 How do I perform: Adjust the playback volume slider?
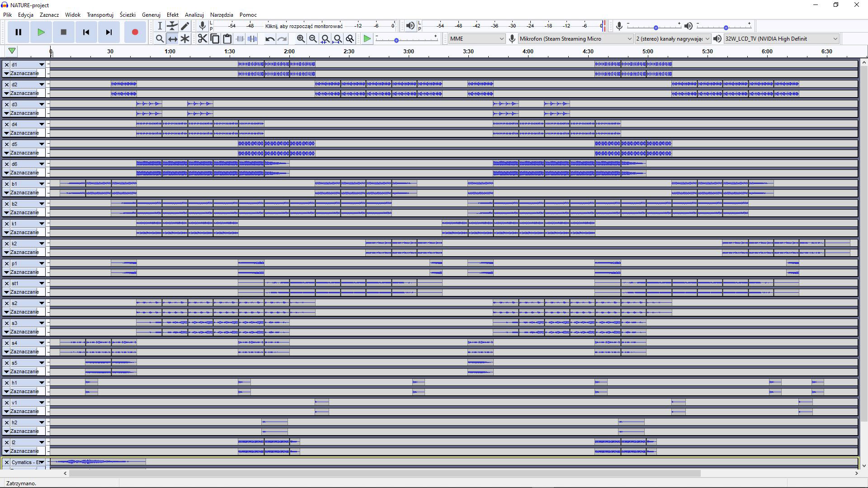click(x=726, y=28)
